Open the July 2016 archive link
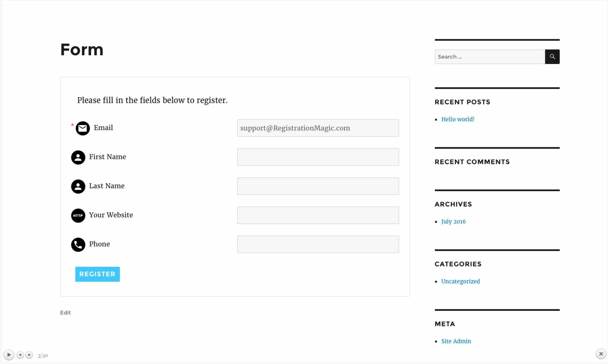Screen dimensions: 608x364 453,222
